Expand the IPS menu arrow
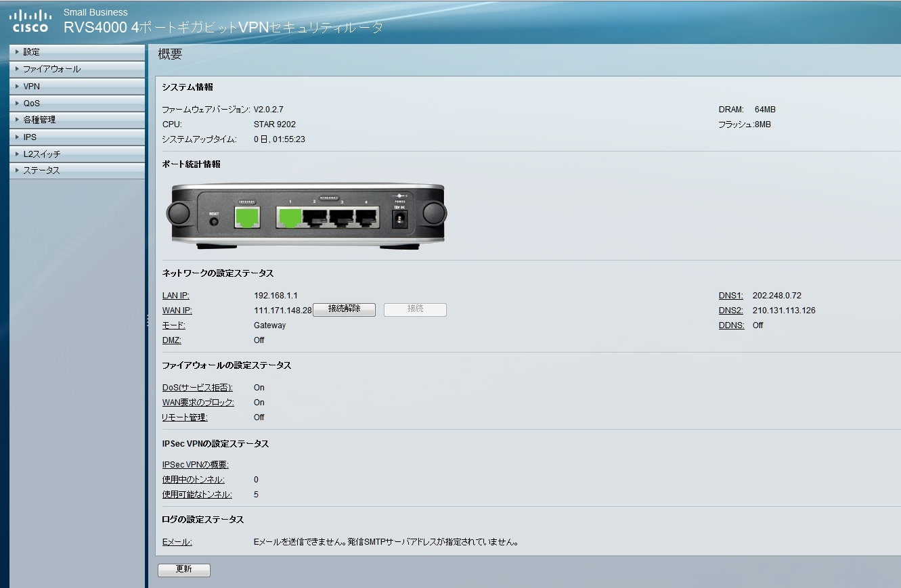 point(17,137)
